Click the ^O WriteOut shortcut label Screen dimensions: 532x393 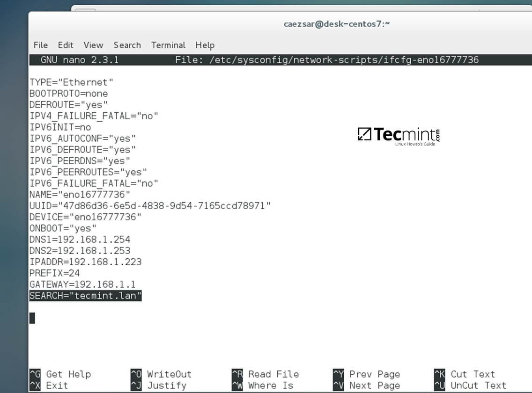[162, 374]
